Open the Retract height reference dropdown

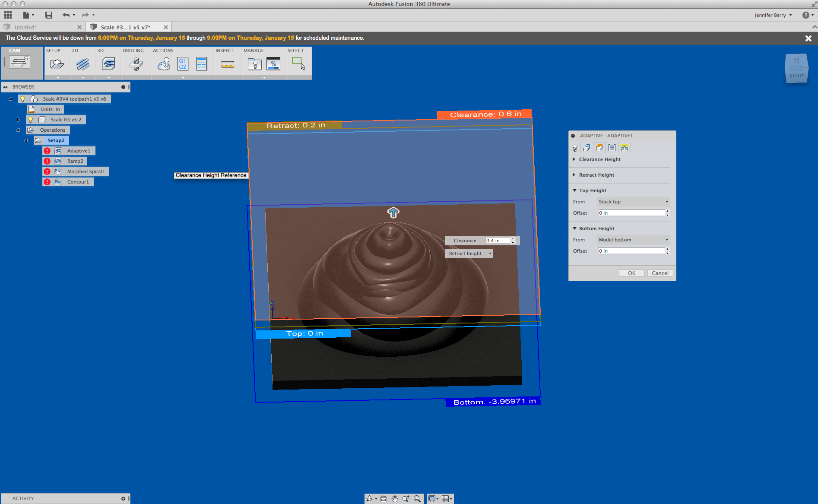pyautogui.click(x=490, y=254)
